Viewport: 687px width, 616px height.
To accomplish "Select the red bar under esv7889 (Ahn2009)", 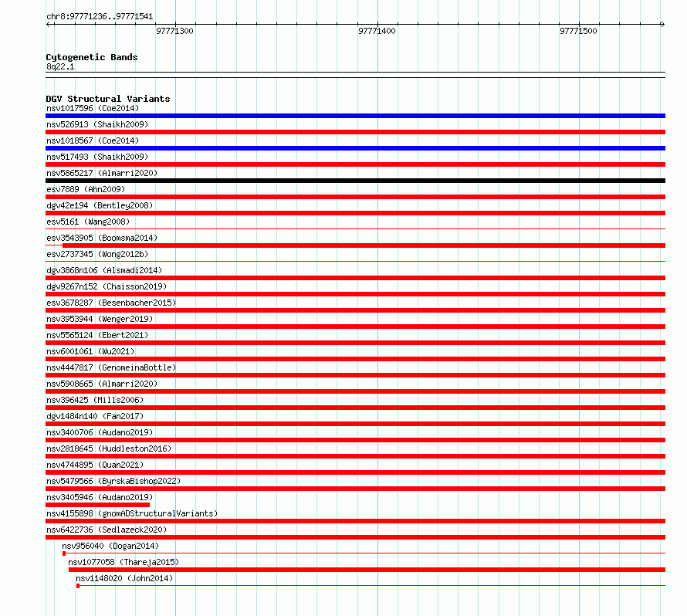I will [x=355, y=197].
